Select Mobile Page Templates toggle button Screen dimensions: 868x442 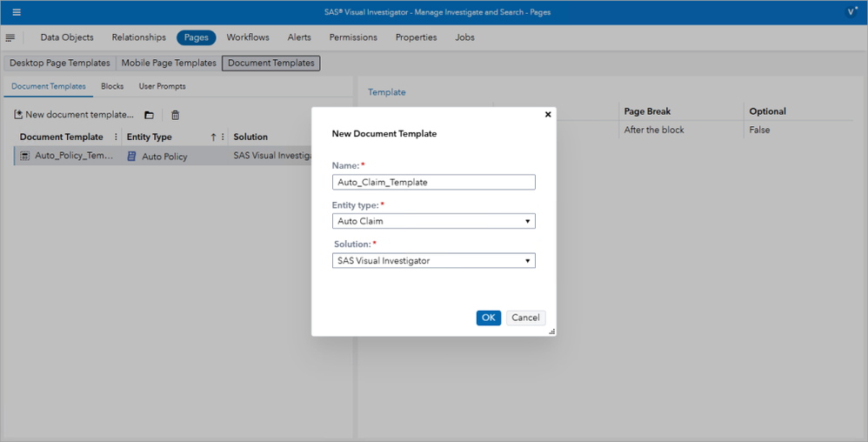click(x=169, y=64)
